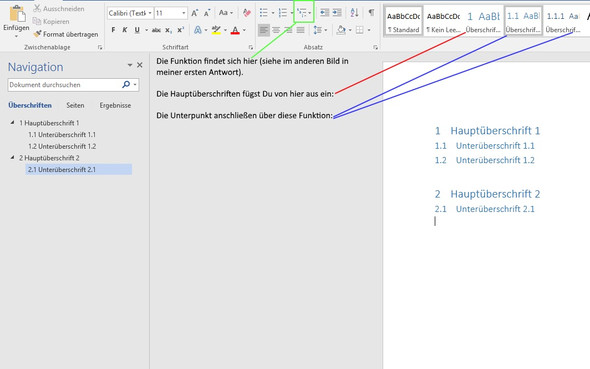Apply red font color
Viewport: 590px width, 369px height.
coord(235,30)
